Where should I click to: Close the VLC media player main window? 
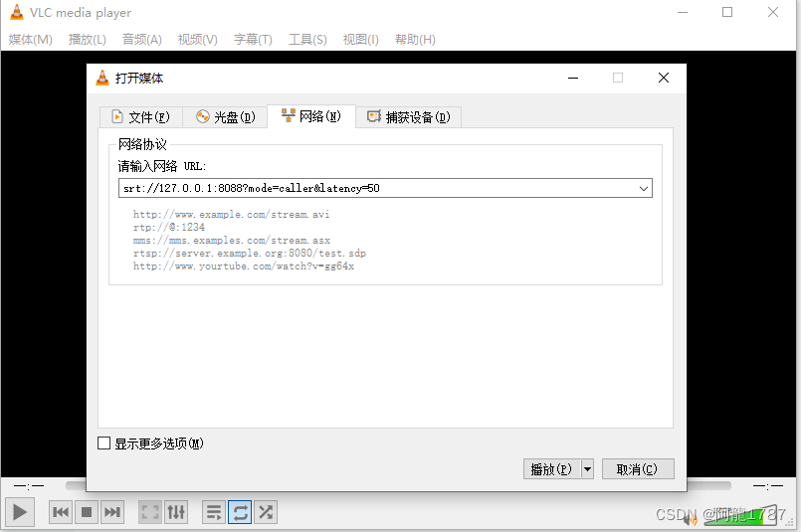(773, 12)
